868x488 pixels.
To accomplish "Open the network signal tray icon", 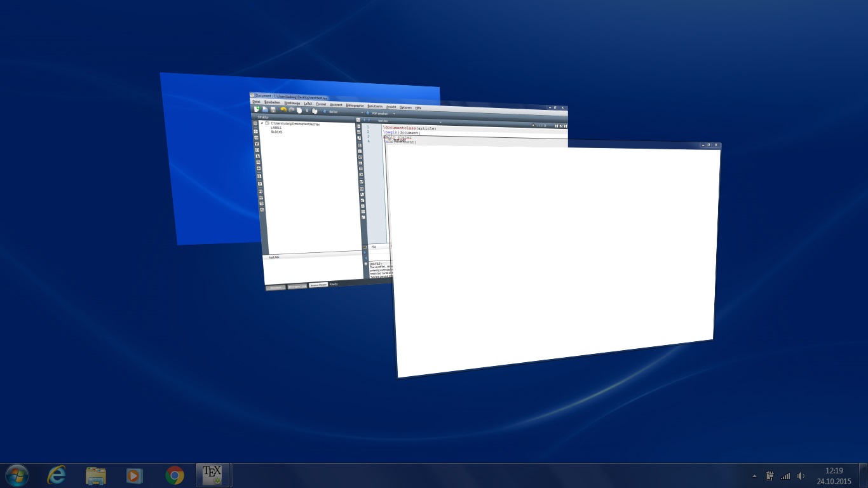I will pyautogui.click(x=785, y=475).
